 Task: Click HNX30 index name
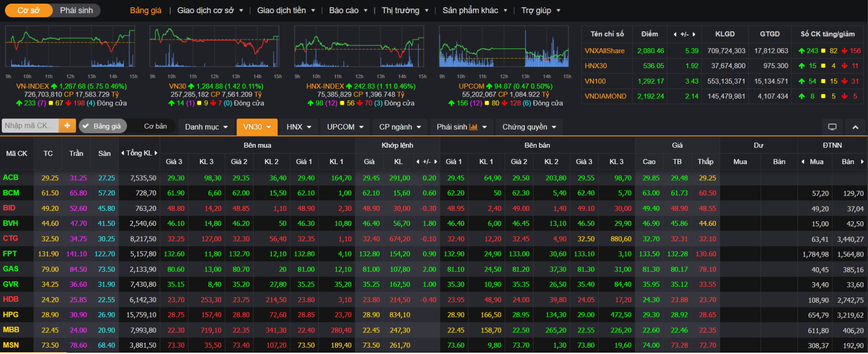click(x=596, y=66)
